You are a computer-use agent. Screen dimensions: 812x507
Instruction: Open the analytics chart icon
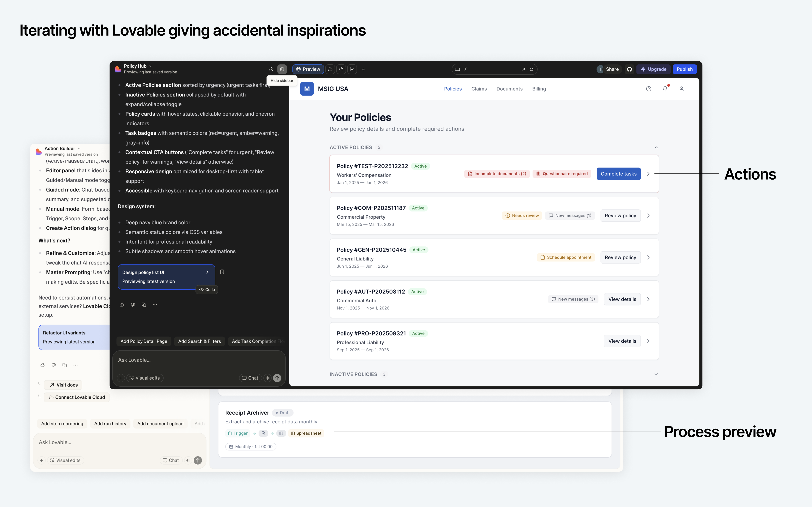[x=352, y=70]
